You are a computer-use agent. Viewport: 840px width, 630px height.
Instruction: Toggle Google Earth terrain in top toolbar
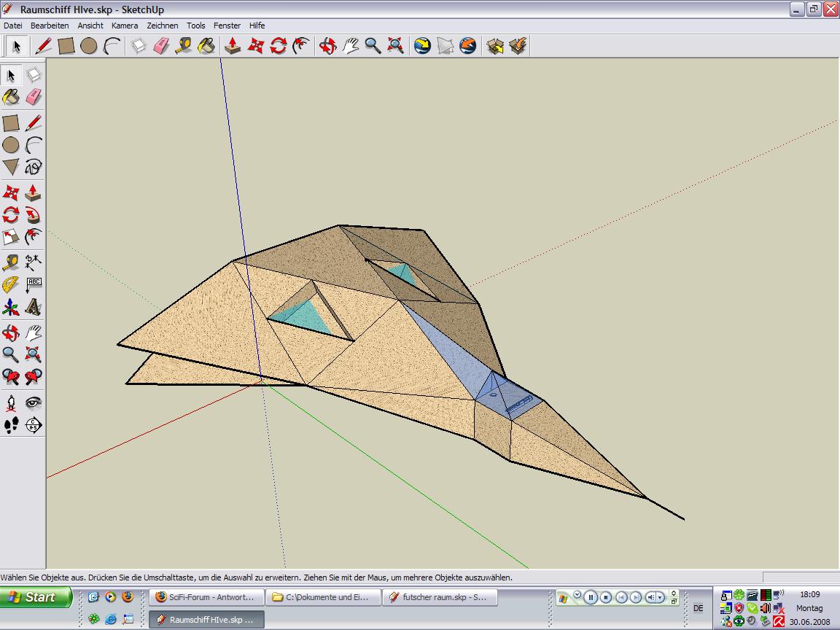point(445,46)
